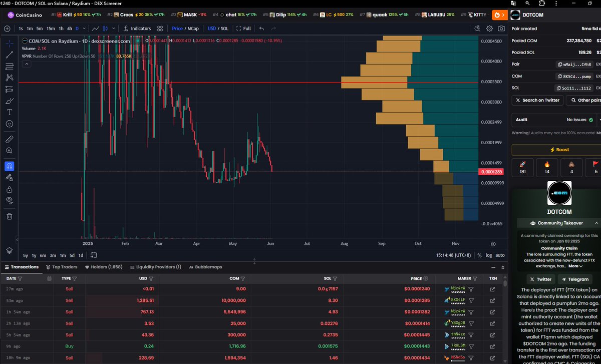
Task: Copy the Pair address wMaij...Cfh8
Action: [x=575, y=64]
